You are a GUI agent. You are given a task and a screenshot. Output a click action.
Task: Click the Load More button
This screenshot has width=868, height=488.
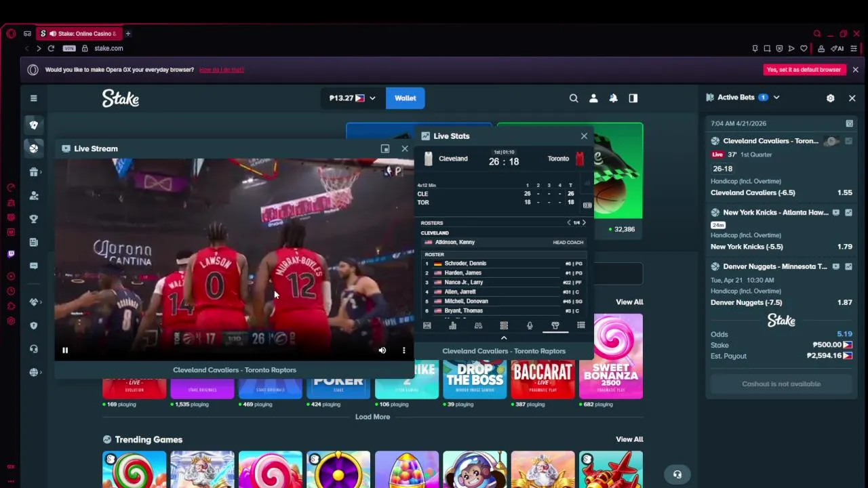tap(372, 417)
